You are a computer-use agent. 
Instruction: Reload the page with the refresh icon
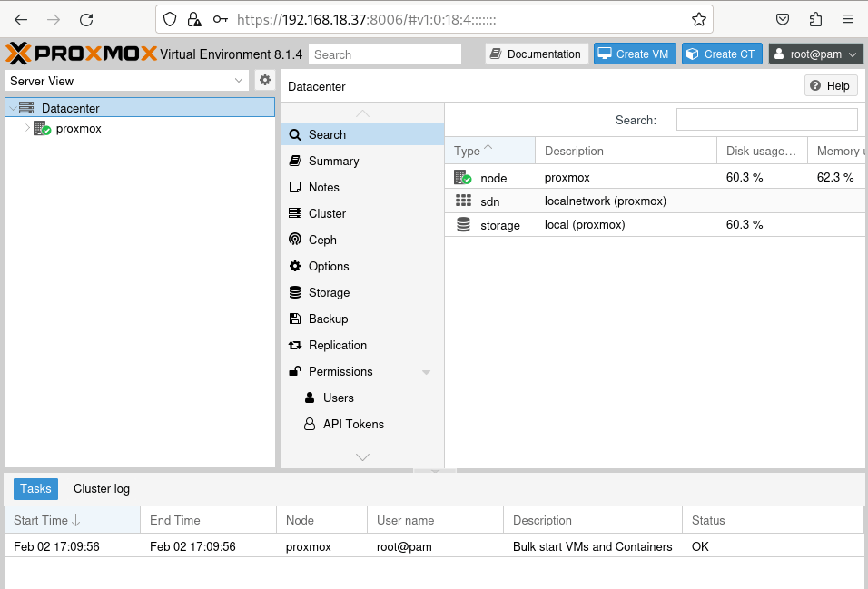pyautogui.click(x=86, y=20)
